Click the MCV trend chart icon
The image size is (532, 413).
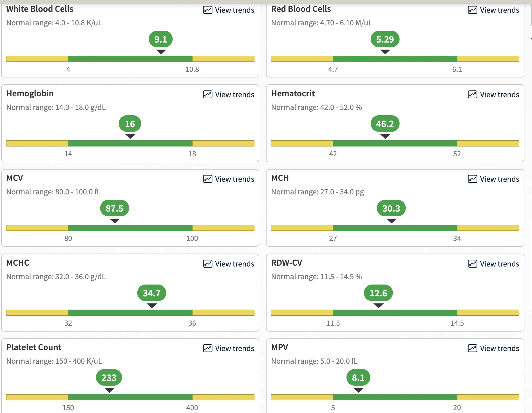click(208, 179)
